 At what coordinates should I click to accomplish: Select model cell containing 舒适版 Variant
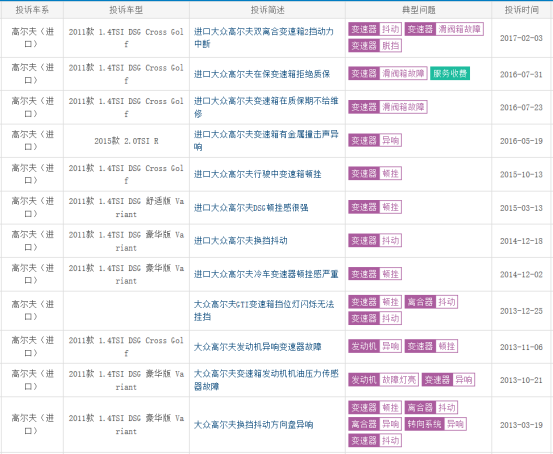point(126,207)
